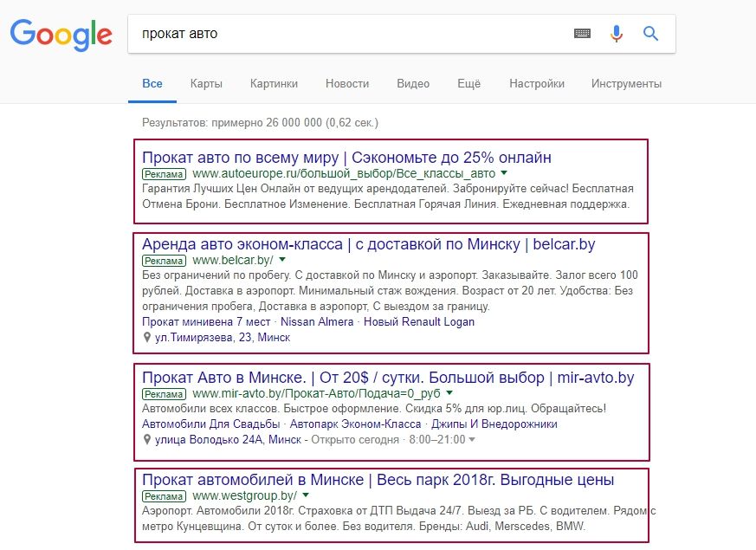756x550 pixels.
Task: Click the map pin next to улица Володько
Action: tap(147, 439)
